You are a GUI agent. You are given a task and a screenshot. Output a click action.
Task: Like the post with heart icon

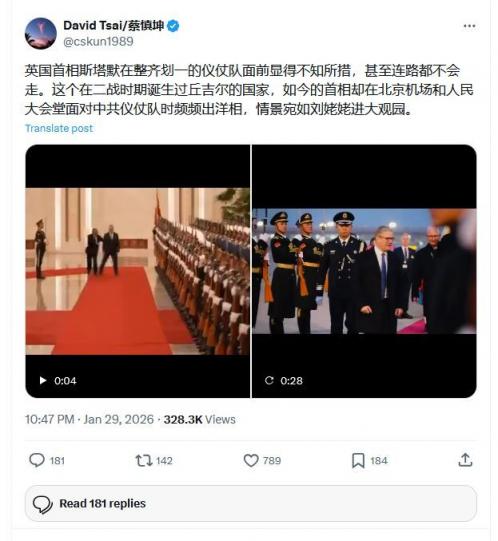(251, 460)
